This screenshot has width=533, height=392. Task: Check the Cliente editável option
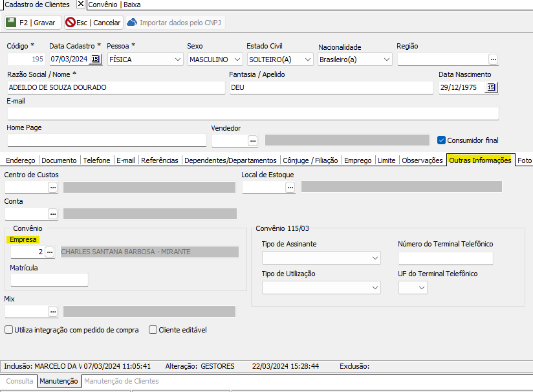pyautogui.click(x=153, y=330)
